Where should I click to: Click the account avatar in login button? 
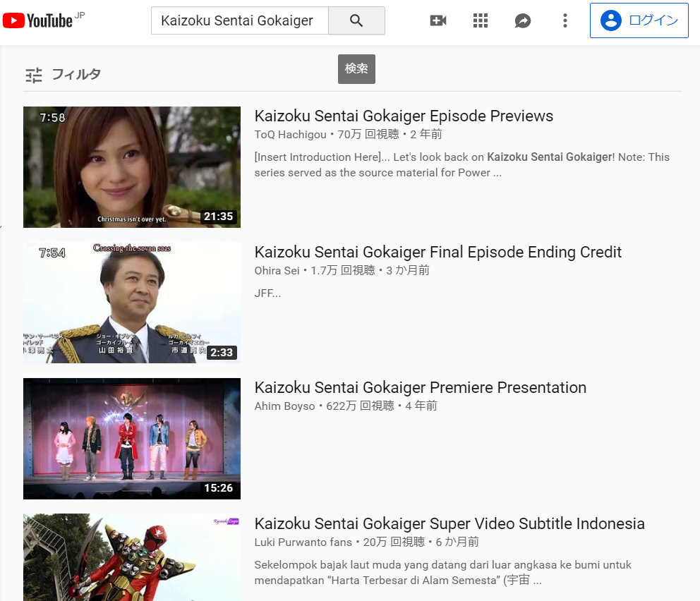click(610, 20)
